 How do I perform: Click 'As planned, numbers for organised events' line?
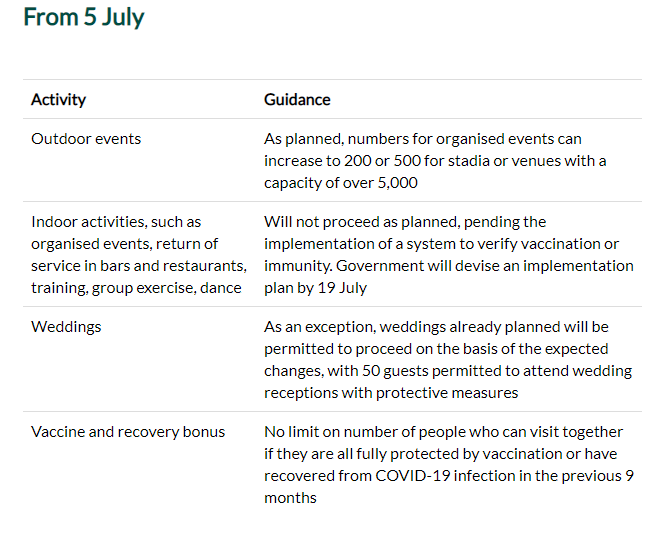[x=423, y=139]
